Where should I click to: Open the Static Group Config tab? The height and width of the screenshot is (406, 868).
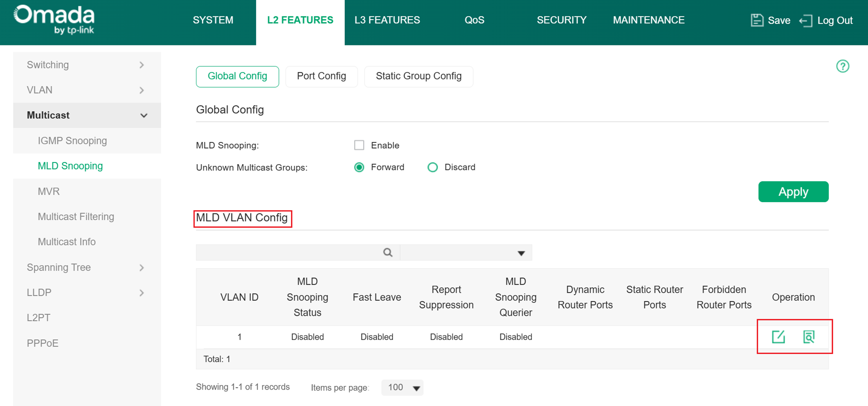tap(418, 76)
